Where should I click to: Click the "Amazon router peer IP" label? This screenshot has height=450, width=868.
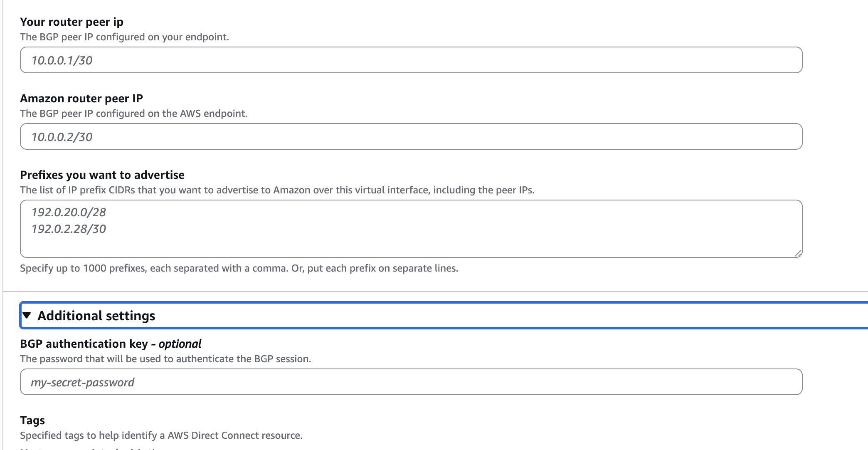point(81,98)
